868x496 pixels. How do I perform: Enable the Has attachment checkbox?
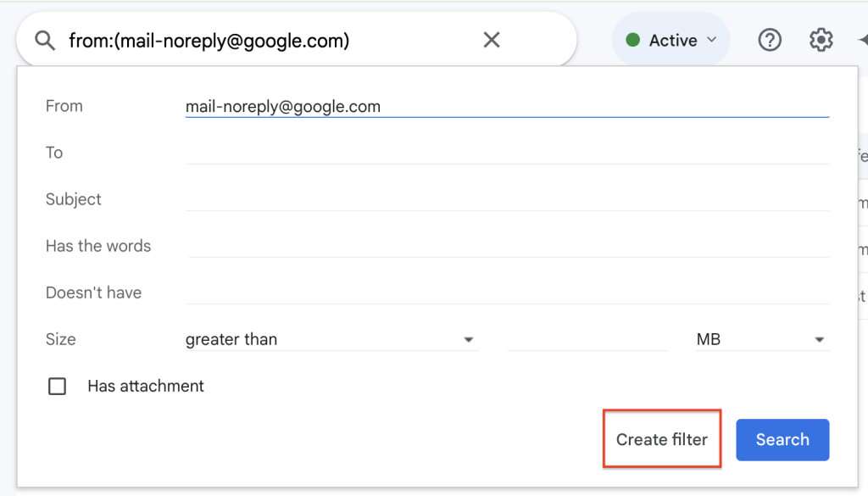coord(57,387)
